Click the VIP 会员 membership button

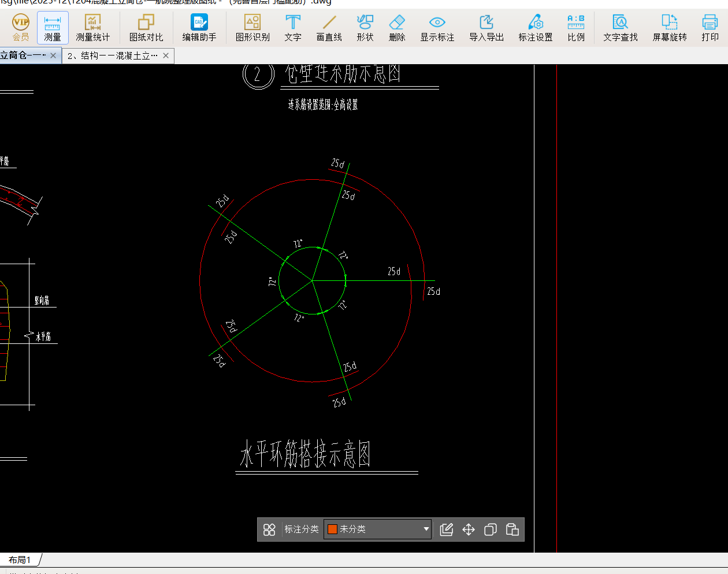click(x=21, y=28)
